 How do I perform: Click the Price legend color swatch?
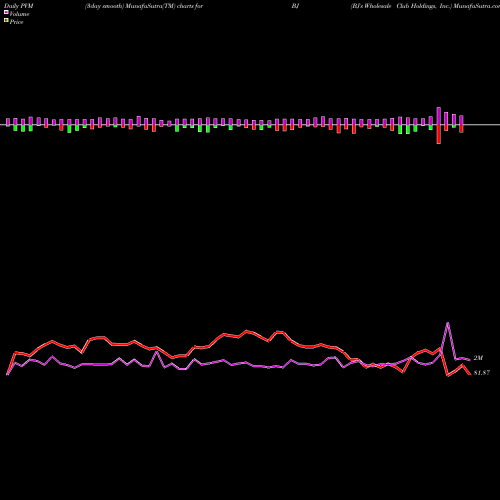(x=6, y=21)
